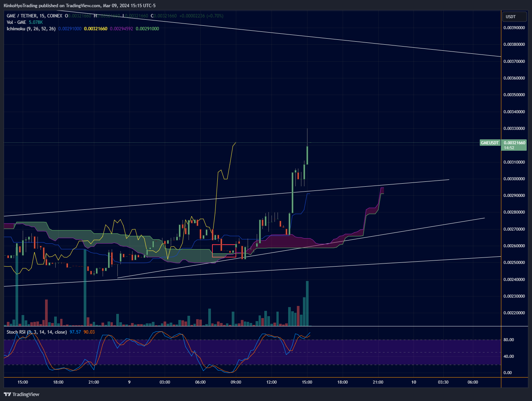Click the 0.00280000 price axis label

[514, 212]
